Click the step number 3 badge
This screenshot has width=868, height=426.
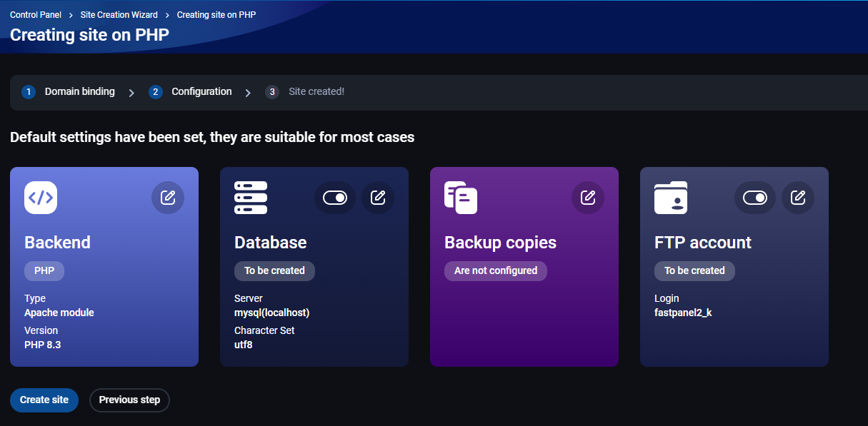pos(272,92)
